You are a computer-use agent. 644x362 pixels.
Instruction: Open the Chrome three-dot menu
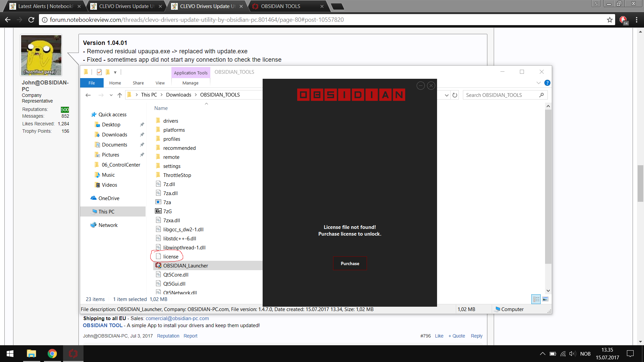point(636,20)
